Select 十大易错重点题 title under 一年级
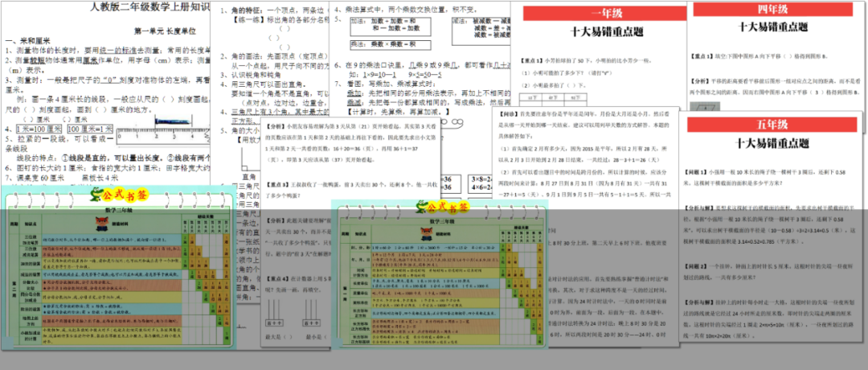 point(607,32)
